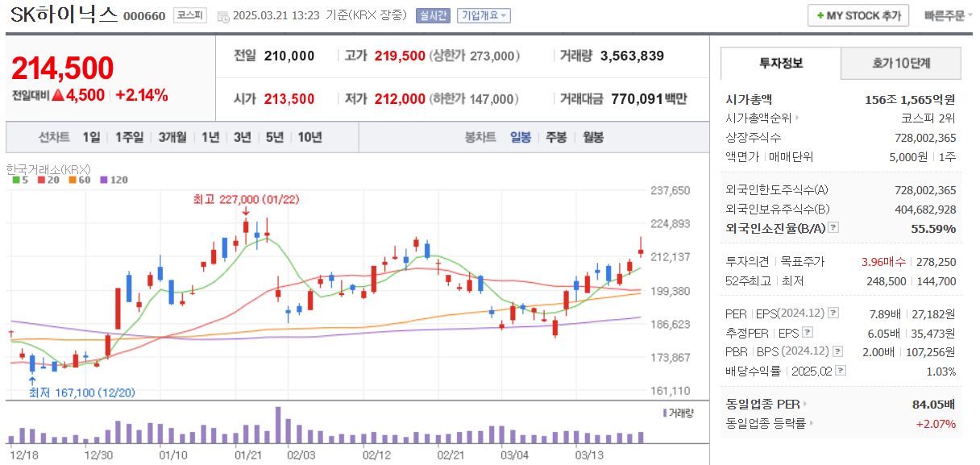
Task: Switch to the 투자정보 tab
Action: click(780, 63)
